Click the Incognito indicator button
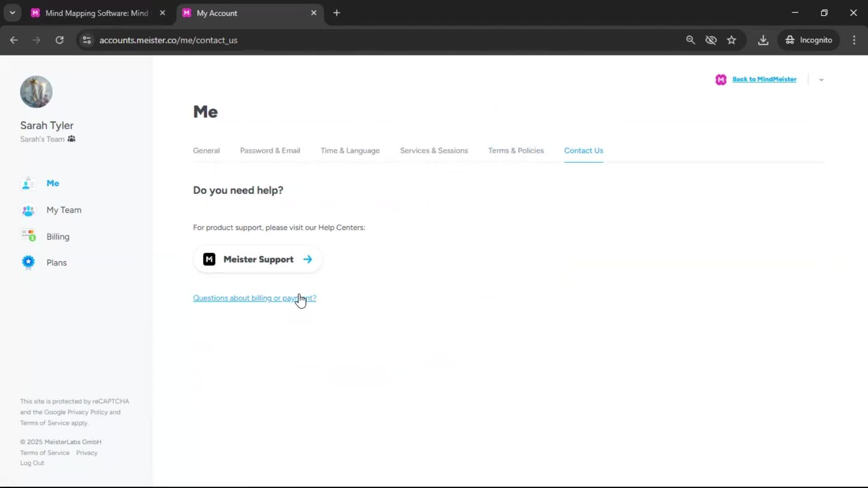 [809, 40]
